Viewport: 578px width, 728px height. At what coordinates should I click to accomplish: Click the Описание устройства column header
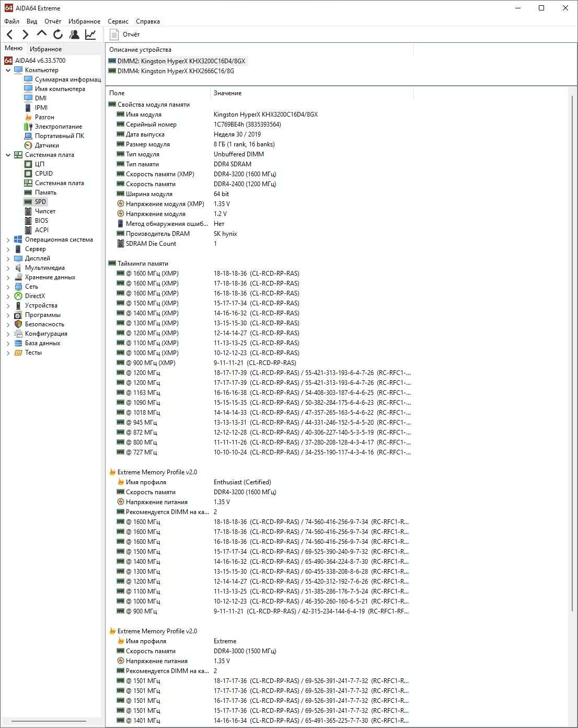tap(260, 50)
